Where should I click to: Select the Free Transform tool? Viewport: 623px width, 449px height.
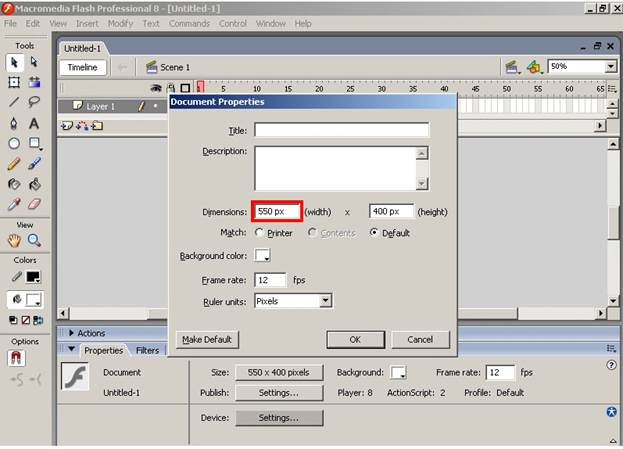click(x=14, y=82)
